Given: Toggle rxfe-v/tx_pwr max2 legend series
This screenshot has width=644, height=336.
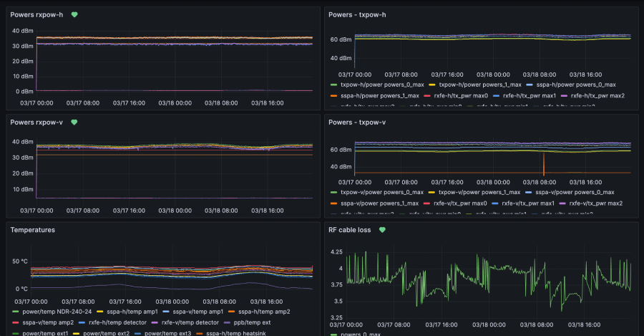Looking at the screenshot, I should tap(596, 203).
